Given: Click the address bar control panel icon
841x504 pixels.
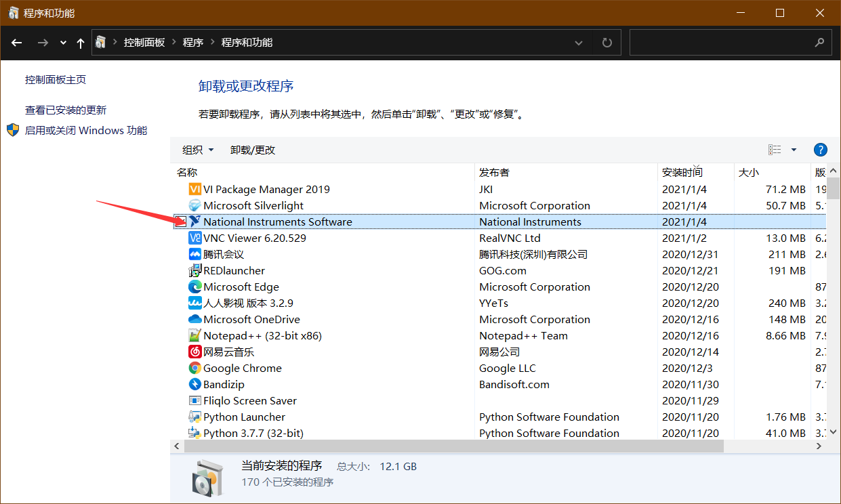Looking at the screenshot, I should (x=101, y=42).
